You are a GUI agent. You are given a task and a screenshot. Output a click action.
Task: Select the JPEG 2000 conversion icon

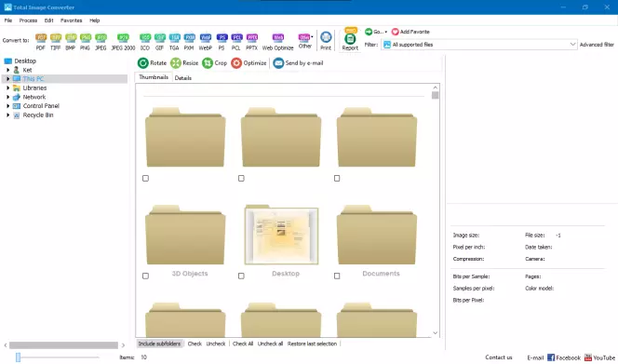click(124, 38)
